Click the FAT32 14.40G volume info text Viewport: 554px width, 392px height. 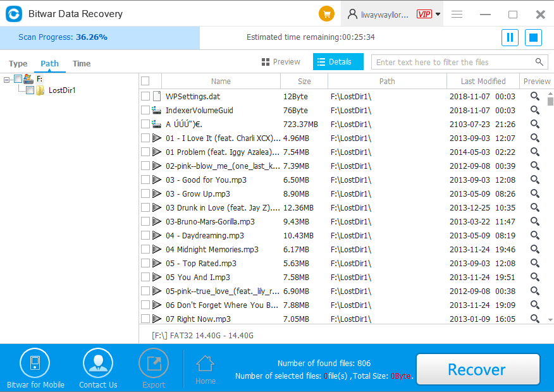pyautogui.click(x=203, y=336)
